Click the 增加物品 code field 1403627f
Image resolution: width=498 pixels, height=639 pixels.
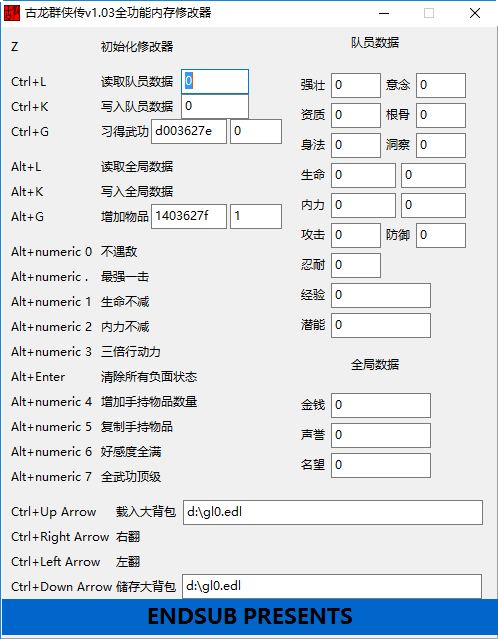click(x=189, y=216)
